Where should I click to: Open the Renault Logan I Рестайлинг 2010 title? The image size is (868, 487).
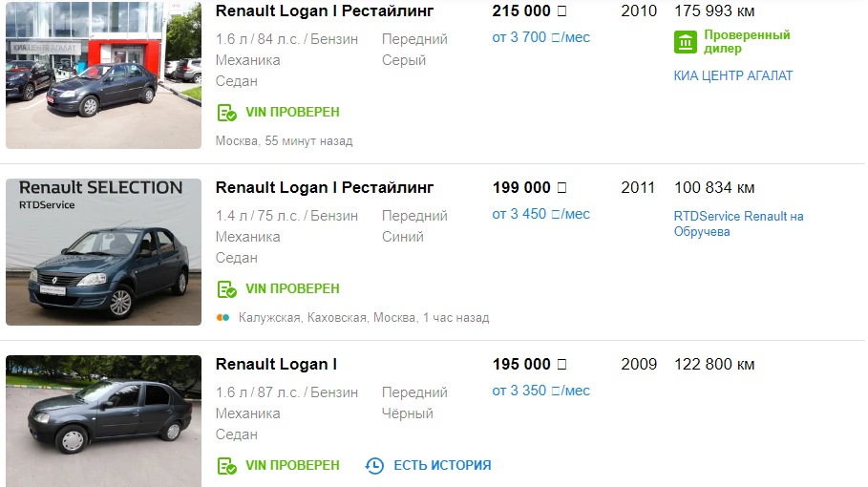click(325, 11)
